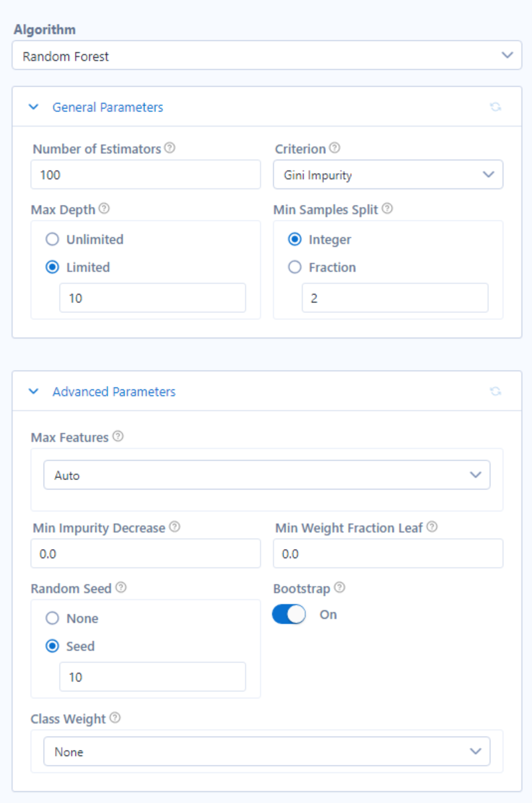Image resolution: width=532 pixels, height=803 pixels.
Task: Collapse the Advanced Parameters section
Action: [x=34, y=391]
